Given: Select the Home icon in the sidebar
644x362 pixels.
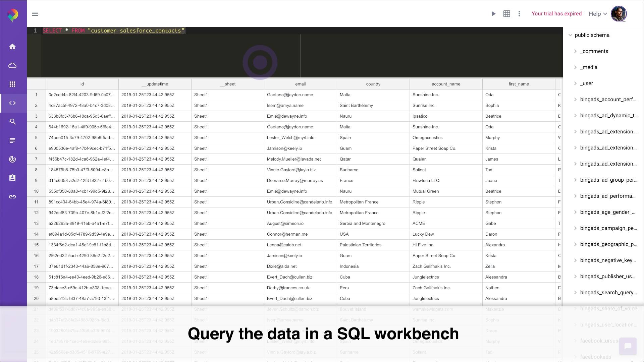Looking at the screenshot, I should pyautogui.click(x=12, y=47).
